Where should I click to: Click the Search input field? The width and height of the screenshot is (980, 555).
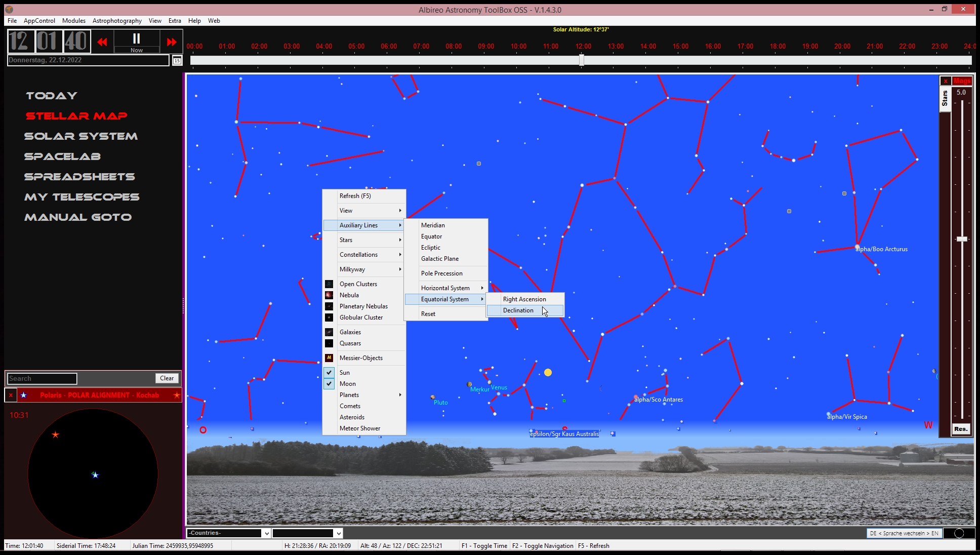tap(42, 378)
